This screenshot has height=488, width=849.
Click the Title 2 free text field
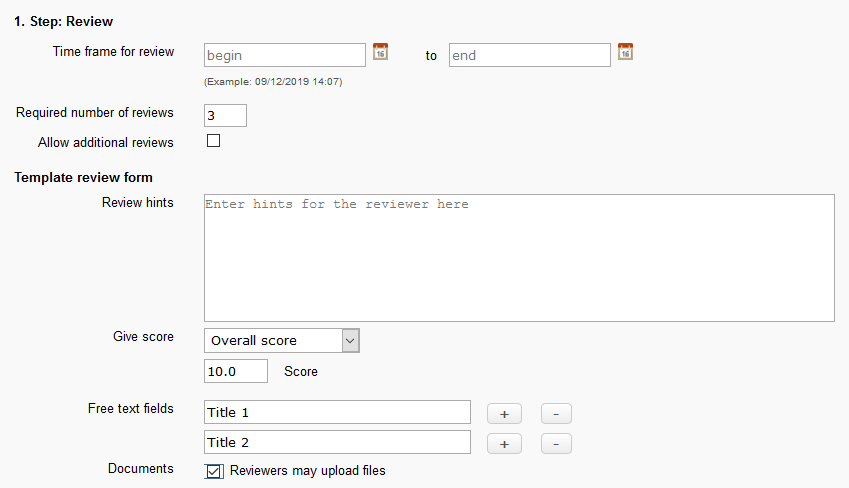337,442
